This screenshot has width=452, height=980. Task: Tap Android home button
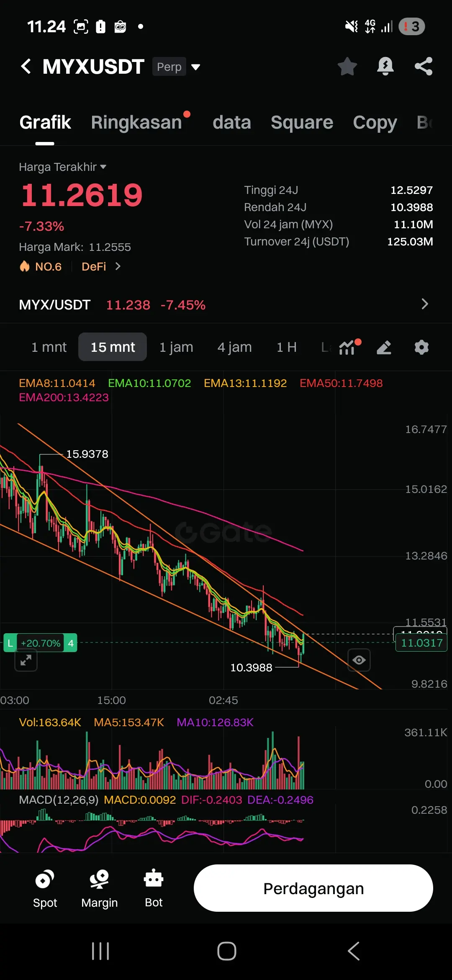[226, 951]
